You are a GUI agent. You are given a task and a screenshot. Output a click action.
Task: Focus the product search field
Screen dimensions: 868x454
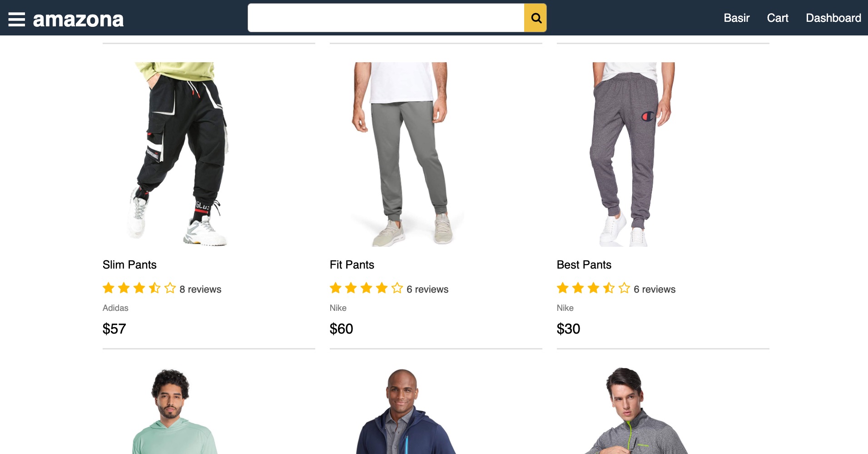[386, 18]
